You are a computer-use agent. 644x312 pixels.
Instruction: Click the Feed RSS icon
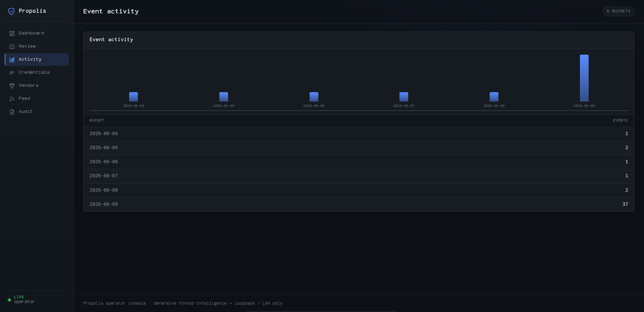(x=12, y=99)
